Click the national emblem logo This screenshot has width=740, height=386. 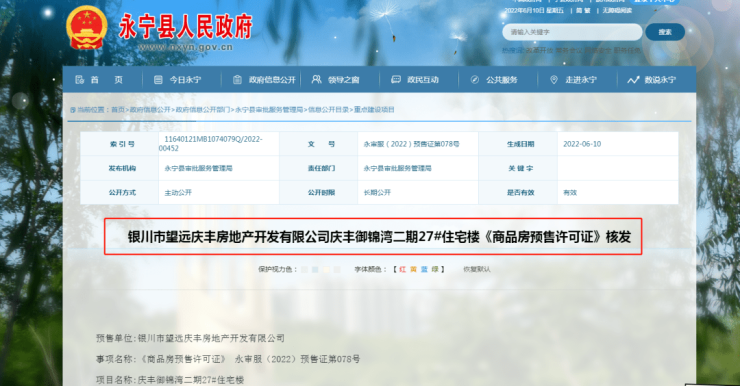pos(86,27)
